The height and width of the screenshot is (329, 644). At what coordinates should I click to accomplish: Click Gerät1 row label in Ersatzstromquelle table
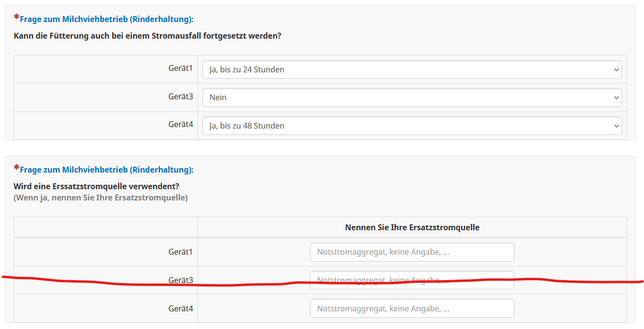coord(180,252)
